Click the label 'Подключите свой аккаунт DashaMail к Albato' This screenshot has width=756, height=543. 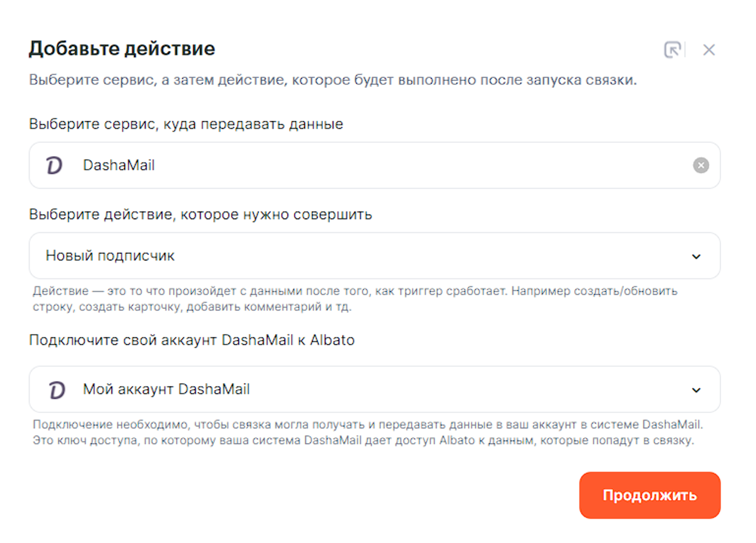(191, 340)
